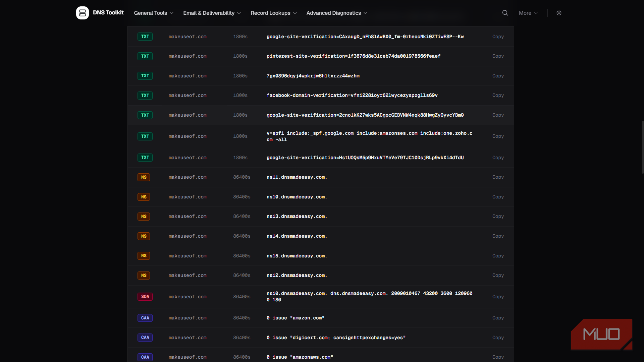Copy the facebook-domain-verification record

(498, 95)
